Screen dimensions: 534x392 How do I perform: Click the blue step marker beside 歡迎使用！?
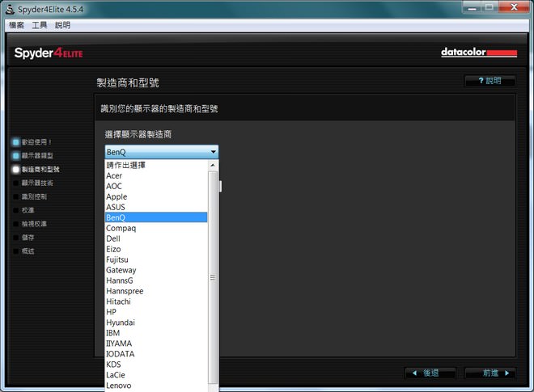pos(15,141)
